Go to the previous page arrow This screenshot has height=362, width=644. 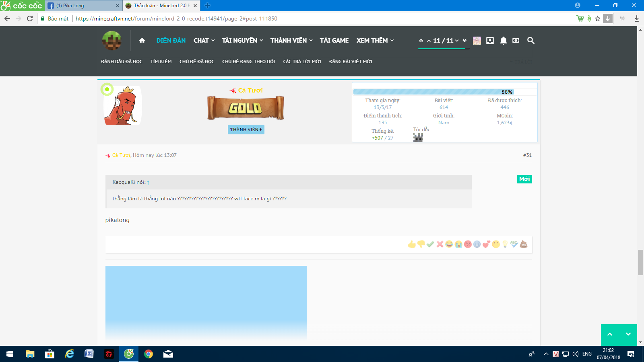click(x=429, y=41)
